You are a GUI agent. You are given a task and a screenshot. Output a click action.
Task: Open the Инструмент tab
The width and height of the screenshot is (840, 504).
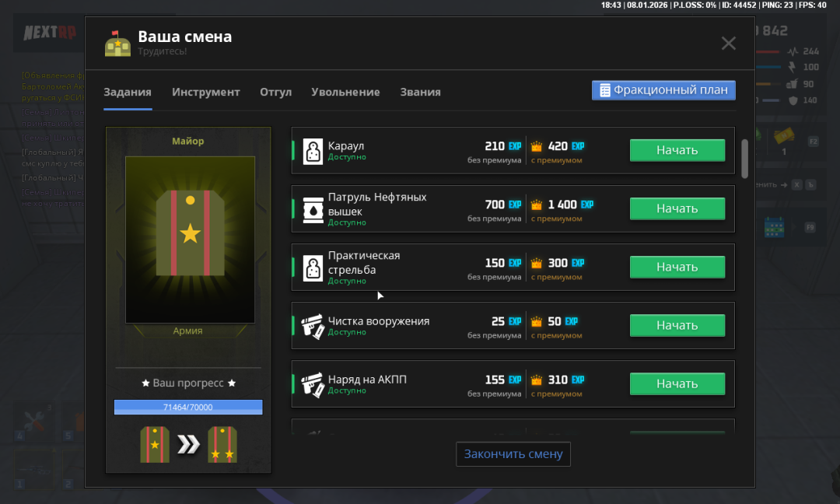[x=206, y=92]
